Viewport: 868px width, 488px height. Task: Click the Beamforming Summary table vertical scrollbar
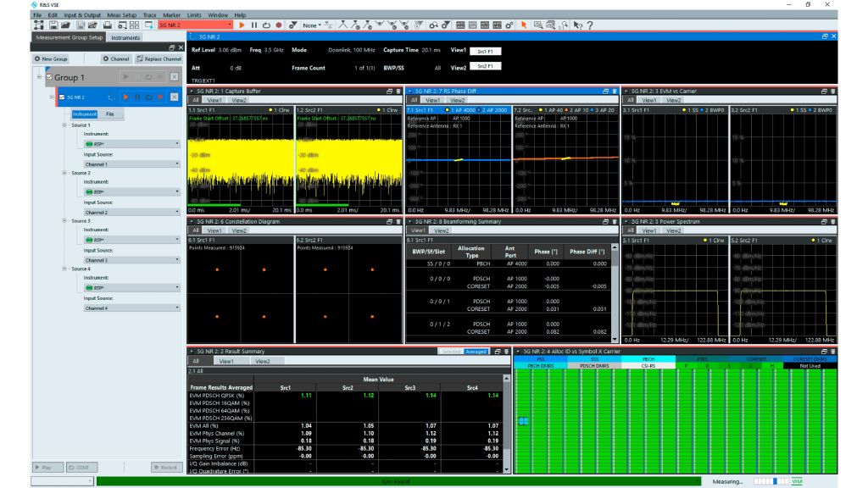click(615, 293)
